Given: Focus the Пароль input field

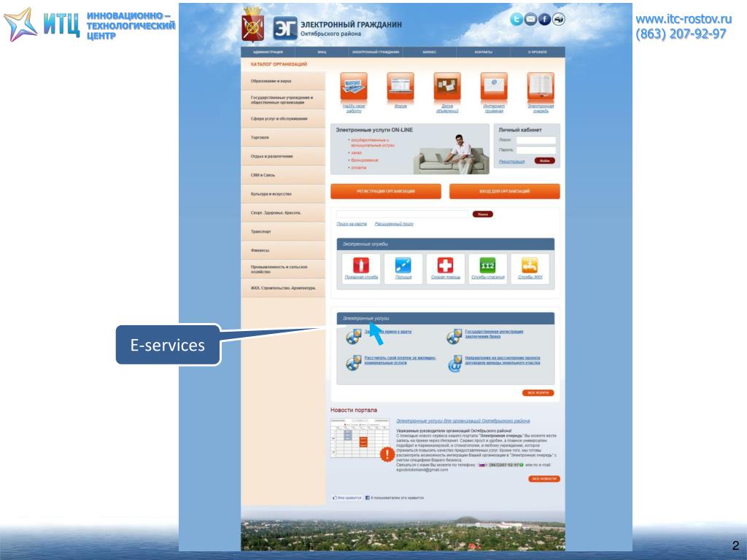Looking at the screenshot, I should pos(536,150).
